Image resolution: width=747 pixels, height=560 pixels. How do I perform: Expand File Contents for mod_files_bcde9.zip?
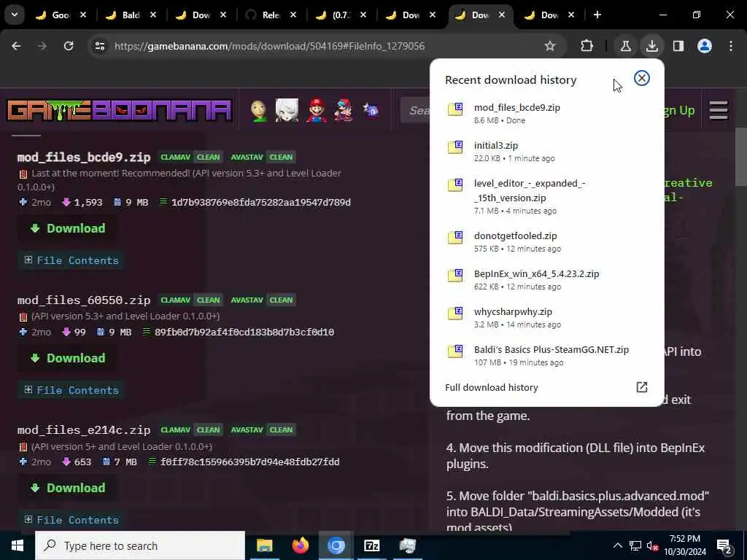click(71, 260)
